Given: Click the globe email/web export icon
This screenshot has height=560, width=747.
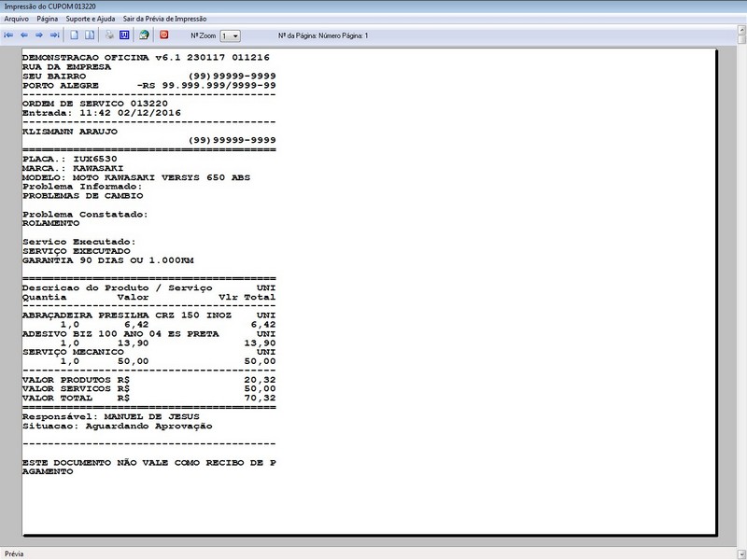Looking at the screenshot, I should (x=144, y=35).
